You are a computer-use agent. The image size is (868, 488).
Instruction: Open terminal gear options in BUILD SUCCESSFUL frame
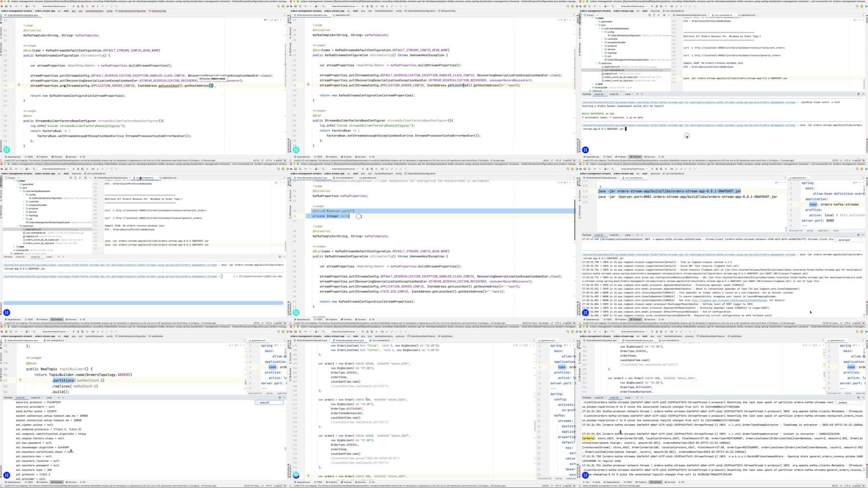[858, 94]
